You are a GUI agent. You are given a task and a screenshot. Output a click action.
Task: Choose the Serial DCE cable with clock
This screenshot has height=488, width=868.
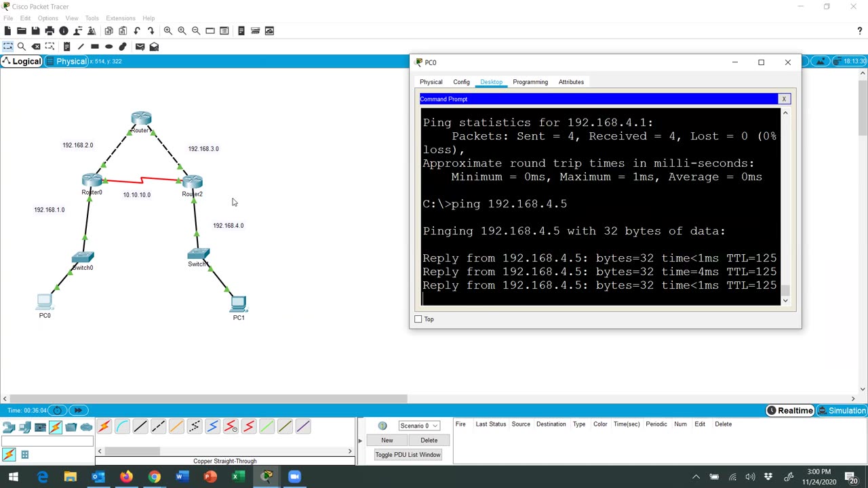point(231,426)
